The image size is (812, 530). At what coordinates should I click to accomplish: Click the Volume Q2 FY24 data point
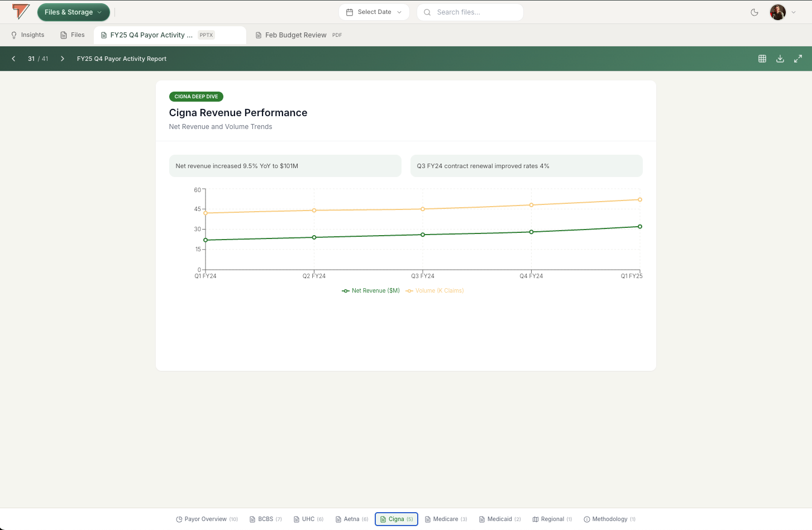coord(314,211)
